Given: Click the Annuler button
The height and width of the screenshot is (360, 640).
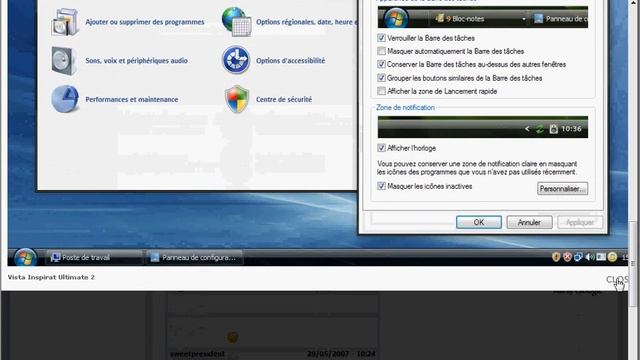Looking at the screenshot, I should (x=529, y=222).
